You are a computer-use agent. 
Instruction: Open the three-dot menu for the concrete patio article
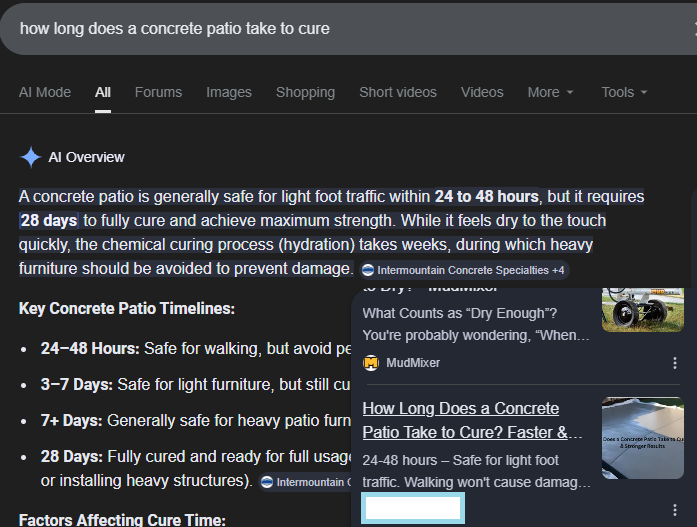(x=675, y=510)
